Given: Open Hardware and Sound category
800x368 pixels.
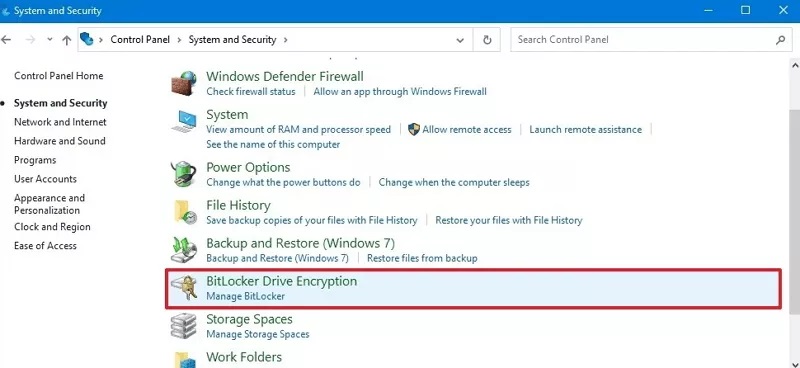Looking at the screenshot, I should click(x=60, y=141).
